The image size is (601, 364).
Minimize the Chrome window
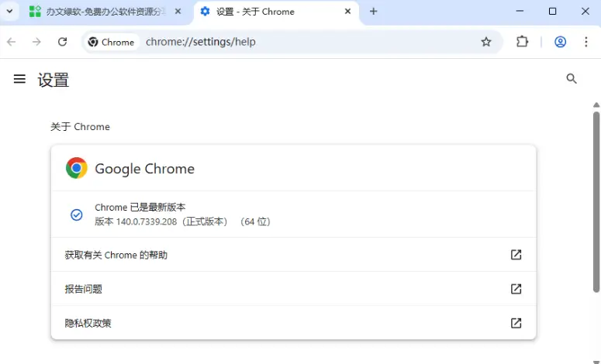click(520, 11)
